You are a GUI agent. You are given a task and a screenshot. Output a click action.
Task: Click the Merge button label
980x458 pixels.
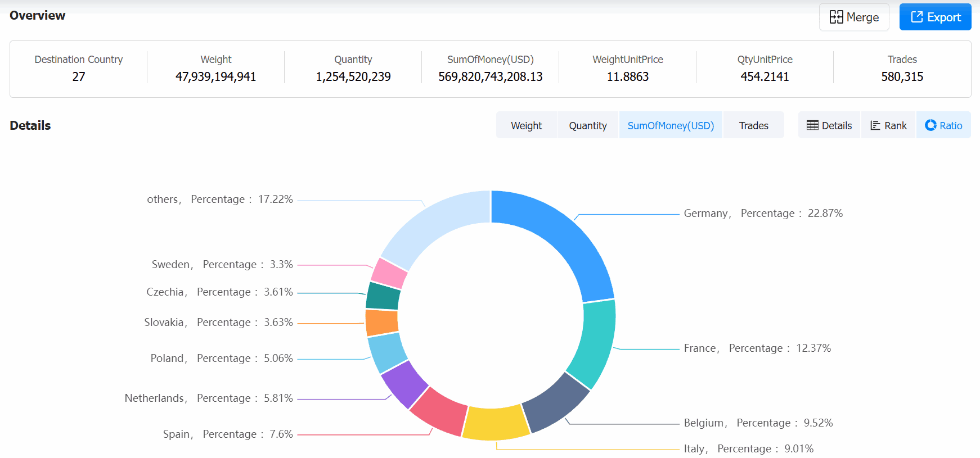(x=862, y=17)
